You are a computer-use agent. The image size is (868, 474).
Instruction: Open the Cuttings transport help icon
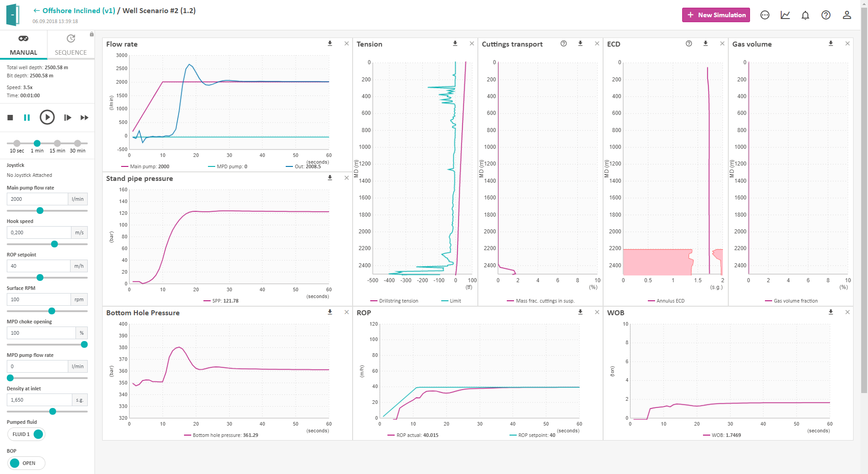(x=564, y=44)
